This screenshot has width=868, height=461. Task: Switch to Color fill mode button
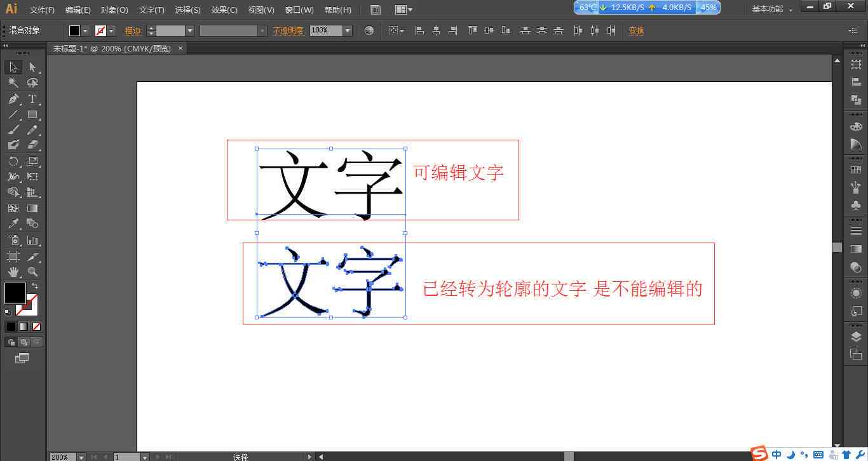[x=11, y=326]
